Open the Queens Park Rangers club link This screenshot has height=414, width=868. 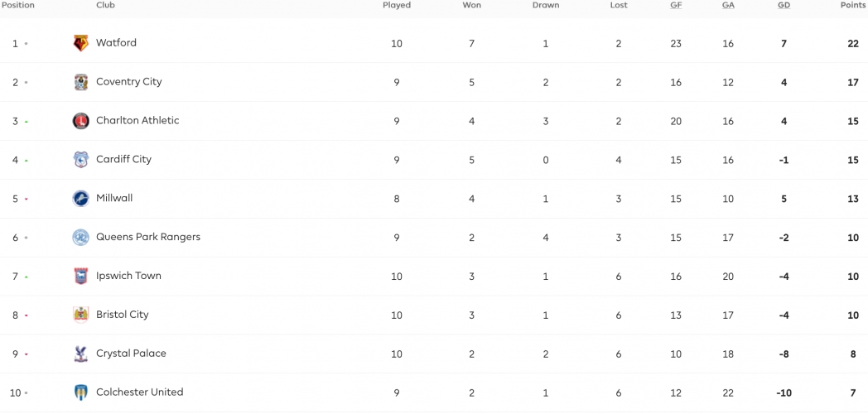(148, 237)
